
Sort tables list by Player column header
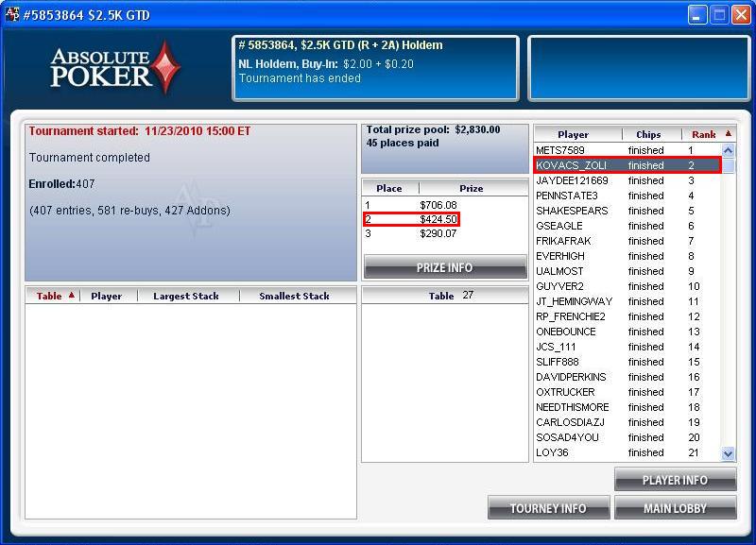pyautogui.click(x=107, y=296)
